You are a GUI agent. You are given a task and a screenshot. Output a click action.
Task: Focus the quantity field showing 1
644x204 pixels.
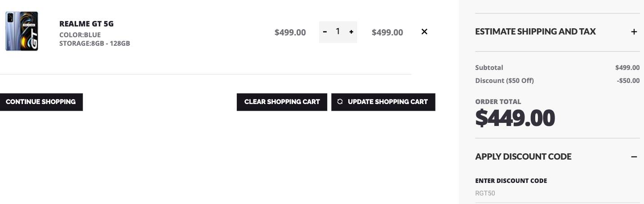click(x=338, y=31)
